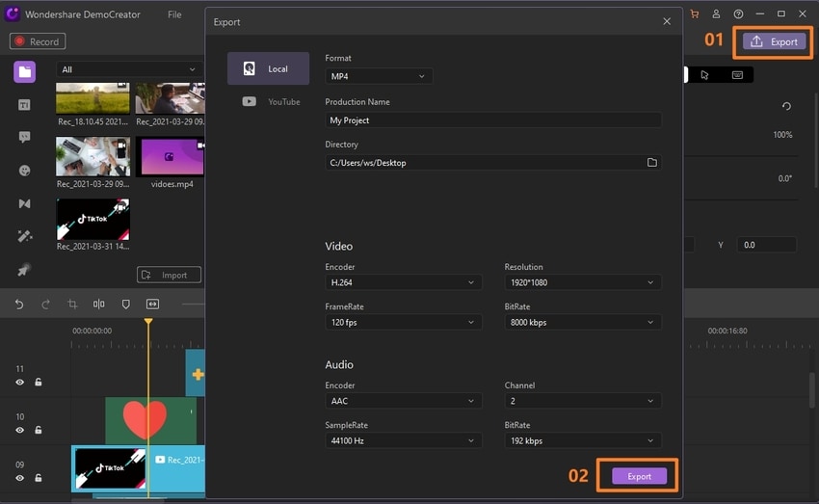Open the stickers smiley panel

[24, 171]
